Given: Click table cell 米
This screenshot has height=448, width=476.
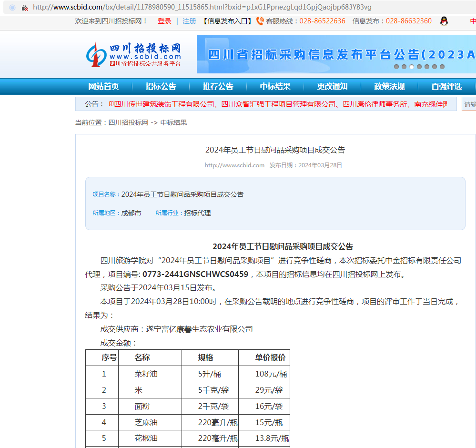Looking at the screenshot, I should click(x=139, y=390).
